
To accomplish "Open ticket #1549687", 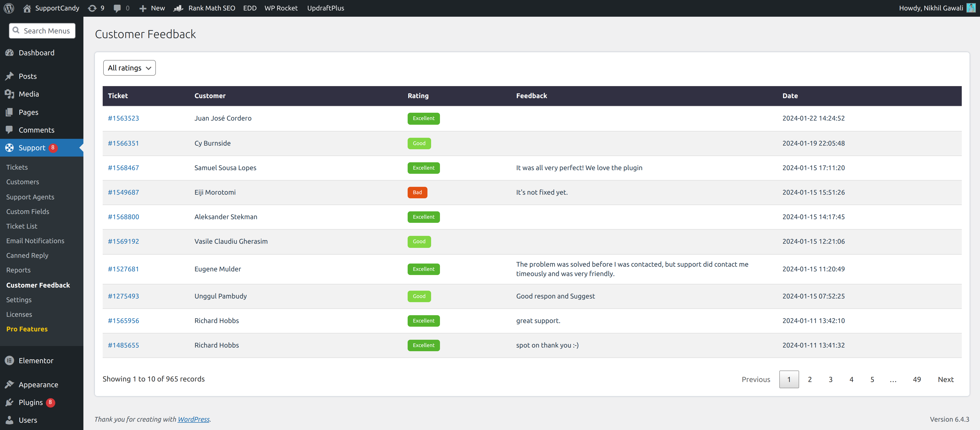I will click(x=123, y=192).
